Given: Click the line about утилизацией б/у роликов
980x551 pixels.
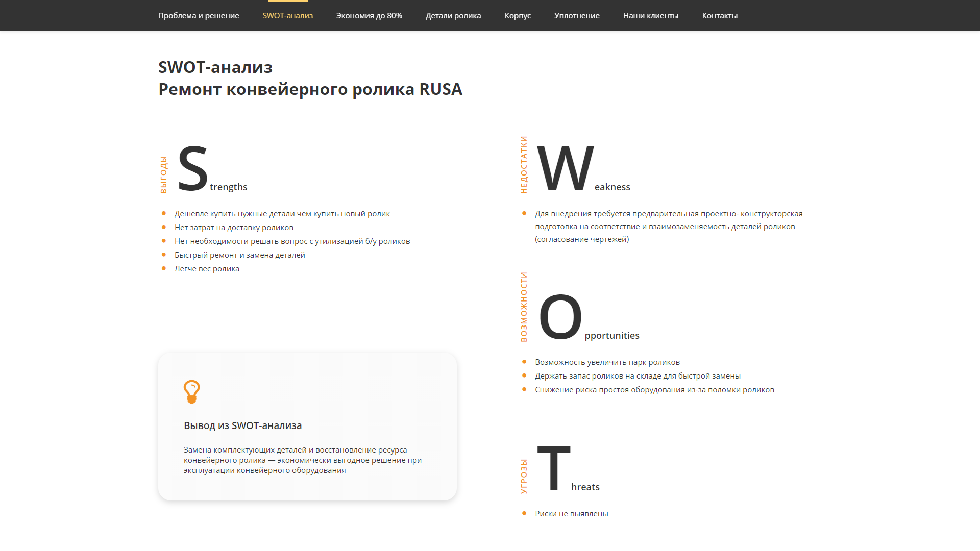Looking at the screenshot, I should (292, 241).
